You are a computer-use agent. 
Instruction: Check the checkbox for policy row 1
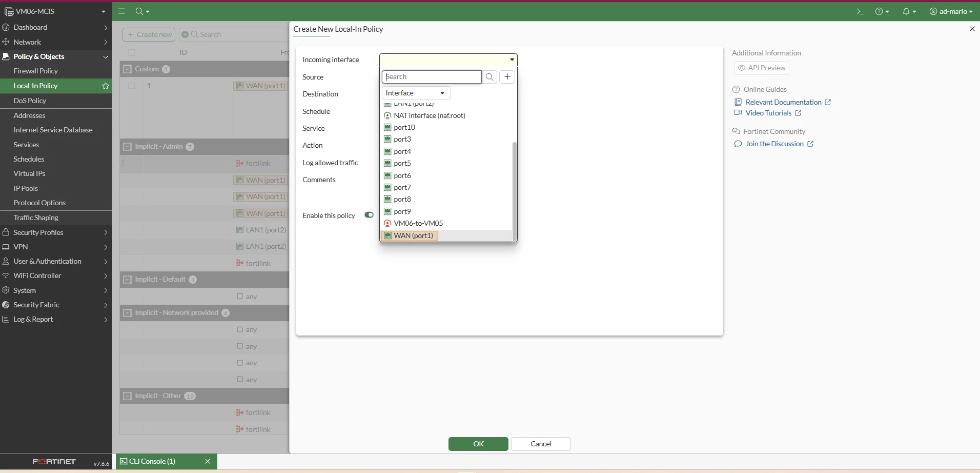[132, 86]
